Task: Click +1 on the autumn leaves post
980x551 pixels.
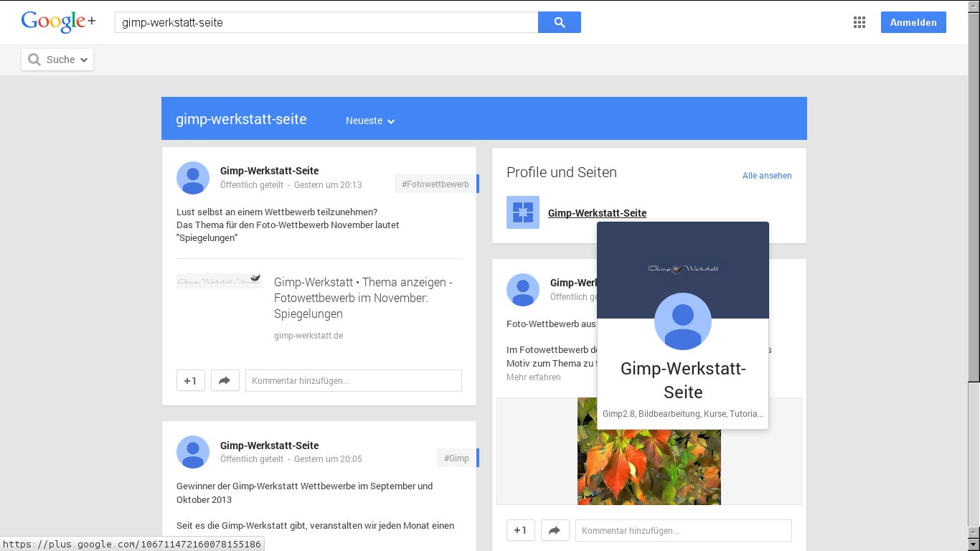Action: (521, 530)
